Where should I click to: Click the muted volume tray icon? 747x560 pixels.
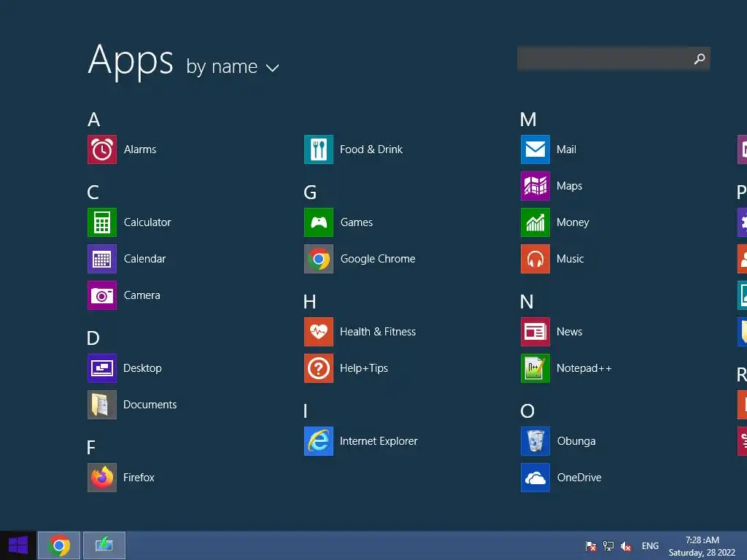[626, 546]
